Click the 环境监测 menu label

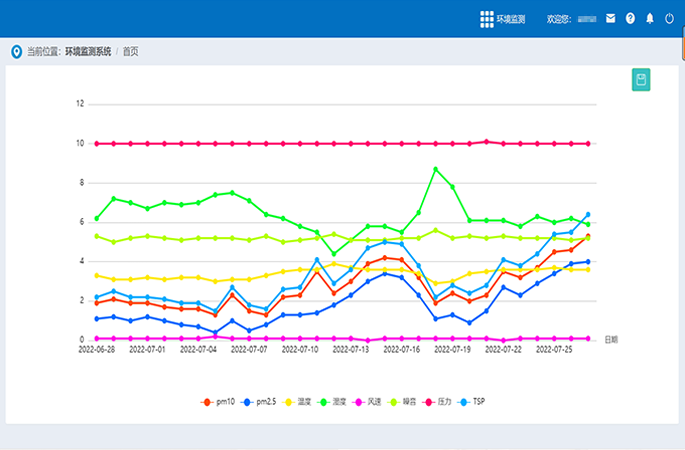pos(511,18)
